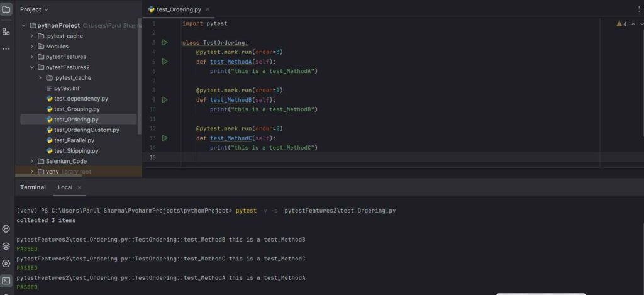Select the Terminal tool window title

tap(33, 187)
